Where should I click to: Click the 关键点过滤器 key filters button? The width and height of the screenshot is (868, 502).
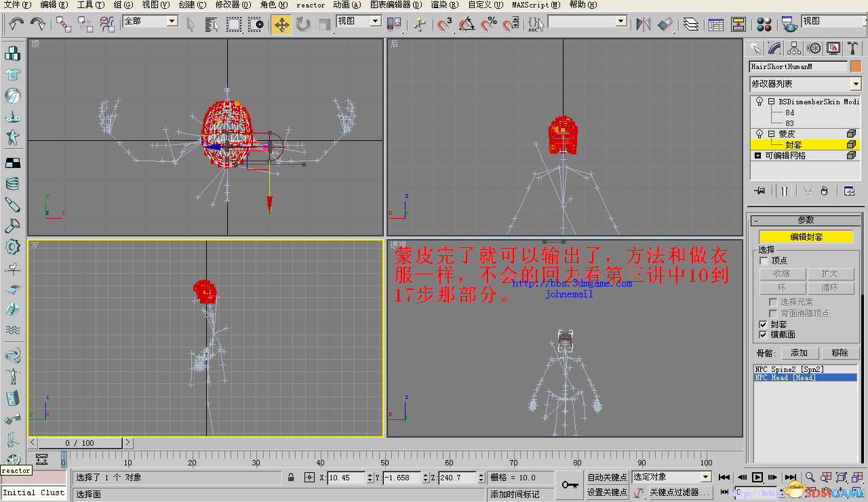click(679, 493)
